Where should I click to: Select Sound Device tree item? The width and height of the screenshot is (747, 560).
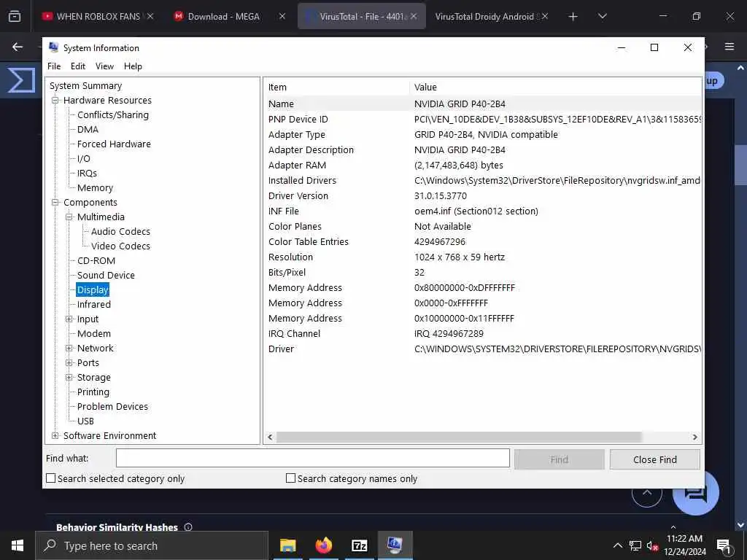tap(106, 275)
